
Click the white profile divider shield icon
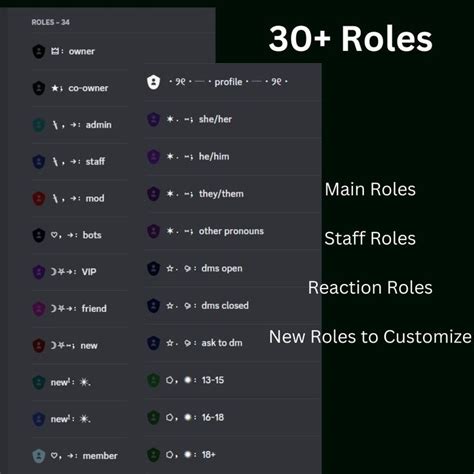point(153,82)
